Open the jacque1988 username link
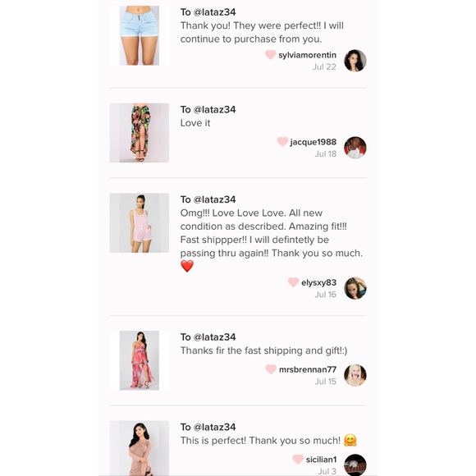 click(x=313, y=142)
